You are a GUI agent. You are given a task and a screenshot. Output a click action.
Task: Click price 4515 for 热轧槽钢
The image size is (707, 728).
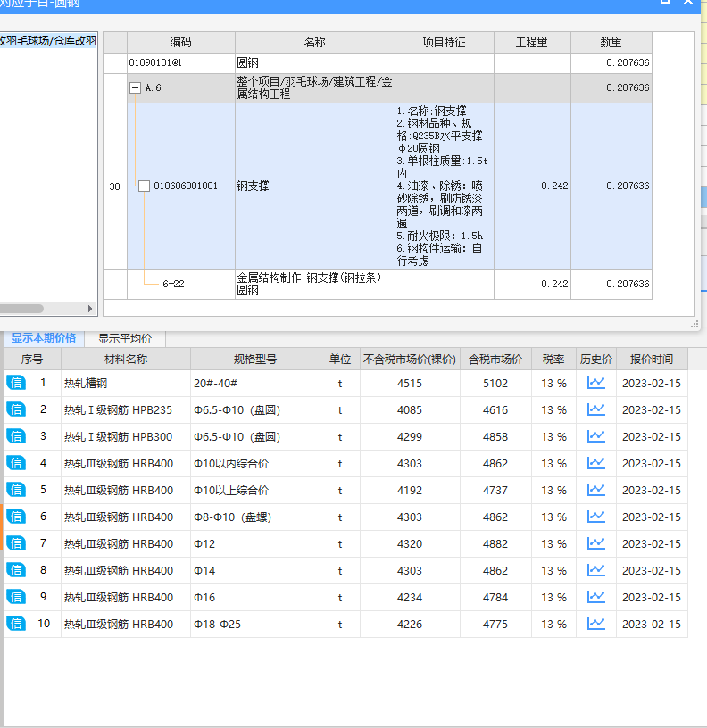click(x=410, y=384)
